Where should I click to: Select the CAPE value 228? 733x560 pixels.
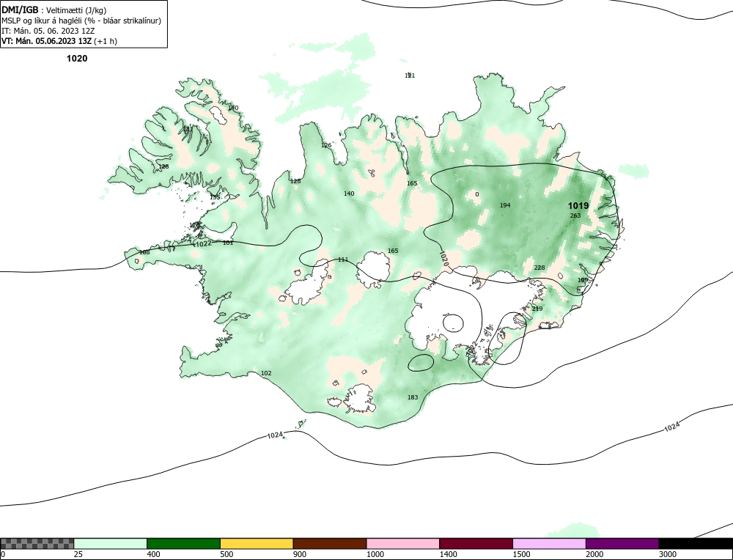[539, 268]
